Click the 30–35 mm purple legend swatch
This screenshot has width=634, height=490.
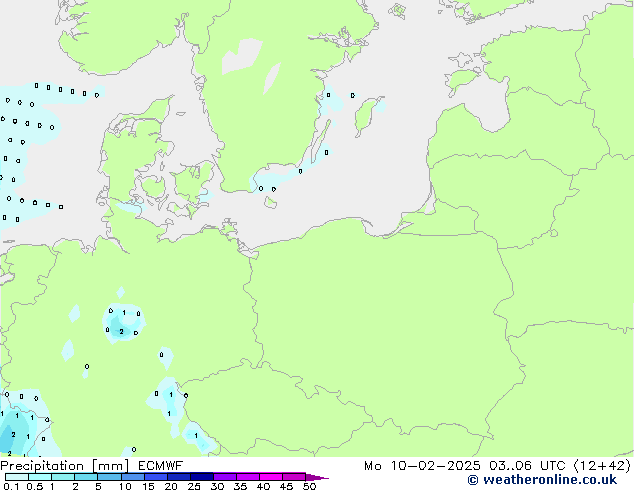tap(224, 477)
